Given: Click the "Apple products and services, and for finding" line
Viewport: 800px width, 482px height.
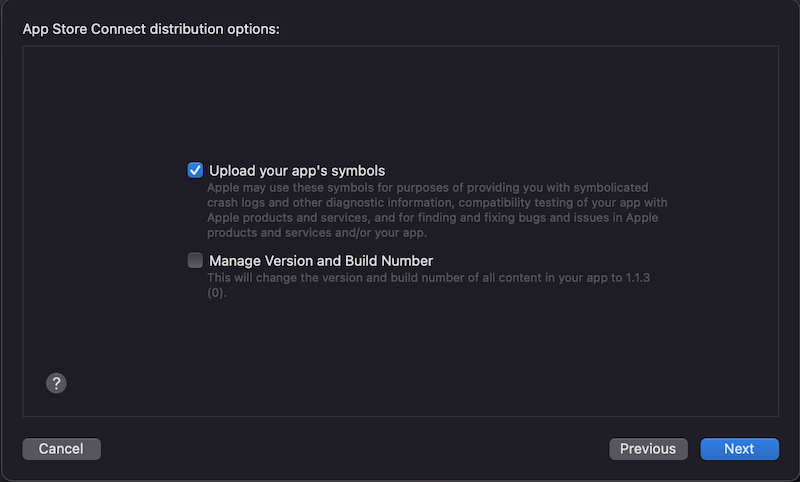Looking at the screenshot, I should 432,218.
